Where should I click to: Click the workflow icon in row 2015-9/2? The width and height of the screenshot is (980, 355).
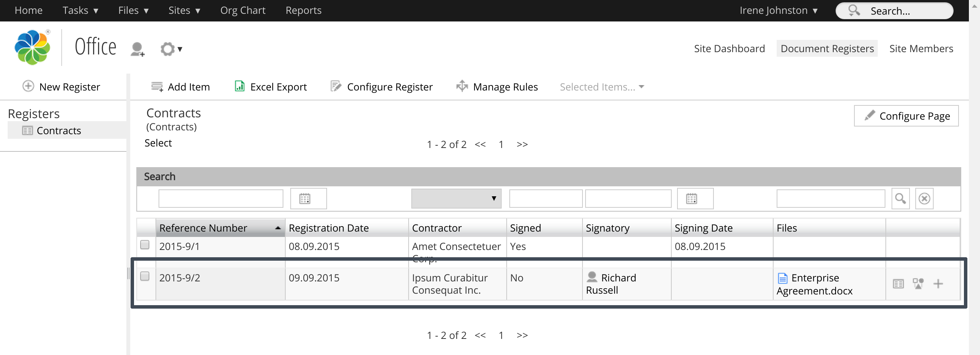coord(918,284)
